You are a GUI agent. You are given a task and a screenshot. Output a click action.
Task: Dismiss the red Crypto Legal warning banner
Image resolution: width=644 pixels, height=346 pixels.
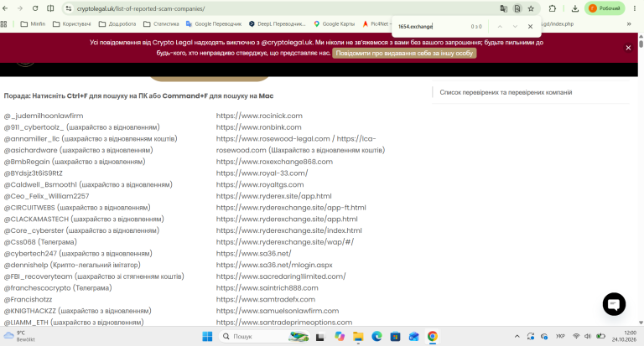pyautogui.click(x=628, y=48)
